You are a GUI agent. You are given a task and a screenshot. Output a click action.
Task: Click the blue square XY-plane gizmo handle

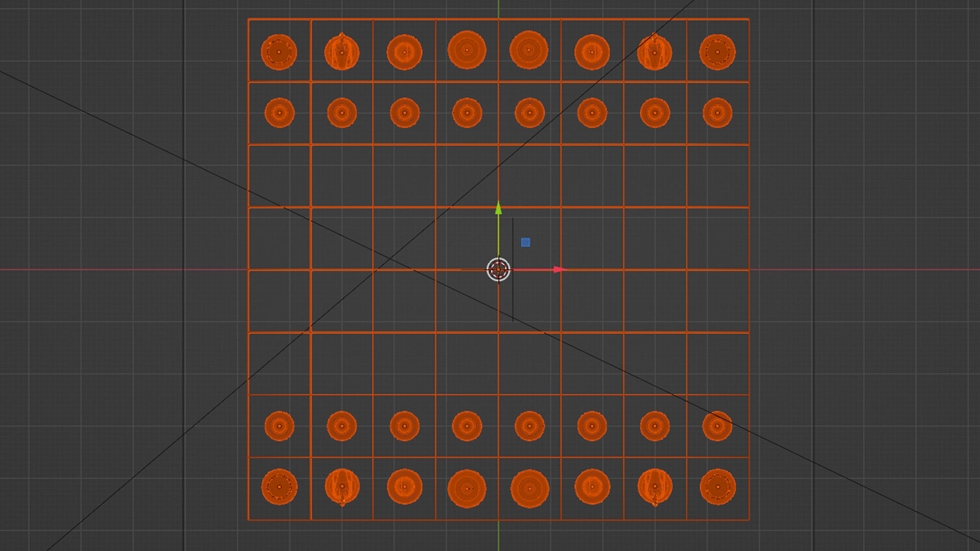525,242
